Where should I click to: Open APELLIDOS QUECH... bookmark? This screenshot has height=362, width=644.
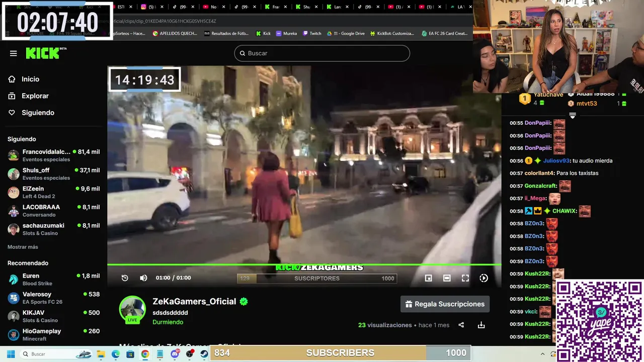coord(175,33)
